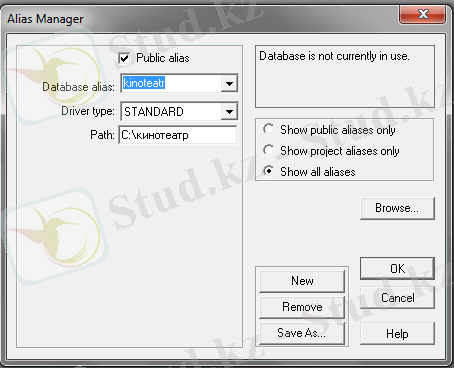Screen dimensions: 454x368
Task: Confirm with the OK button
Action: pos(397,268)
